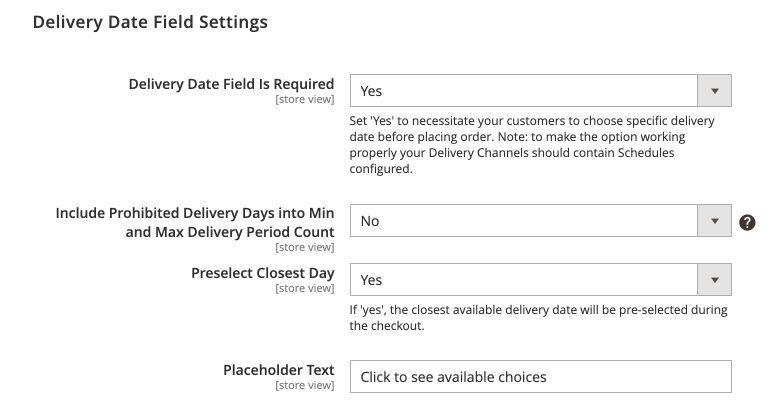782x403 pixels.
Task: Open the Include Prohibited Delivery Days dropdown
Action: pos(523,221)
